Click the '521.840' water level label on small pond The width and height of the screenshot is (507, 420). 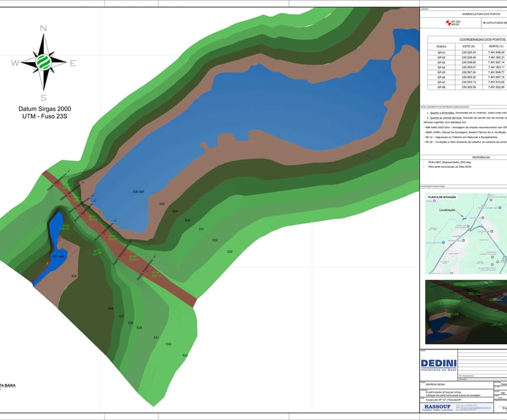[59, 256]
